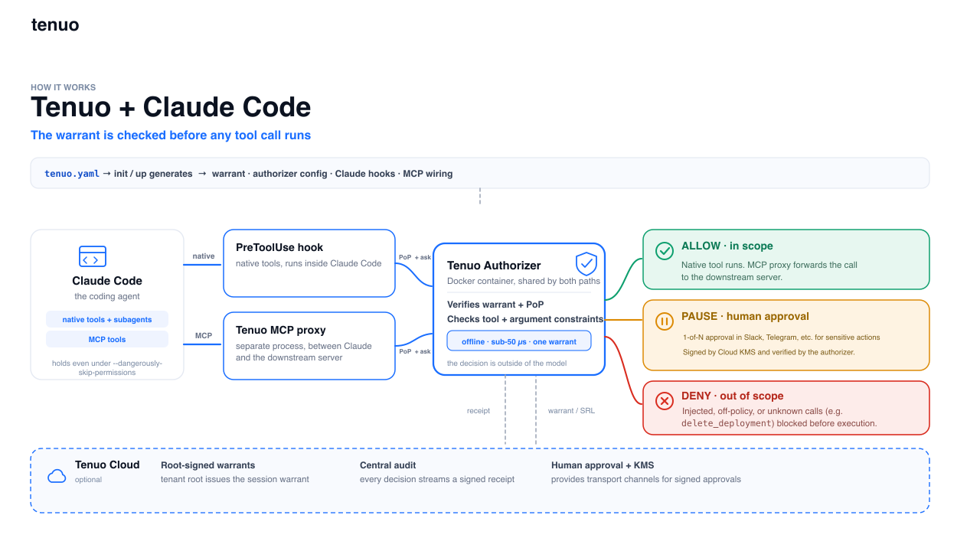Click the "Tenuo MCP proxy" title
980x551 pixels.
(x=281, y=330)
